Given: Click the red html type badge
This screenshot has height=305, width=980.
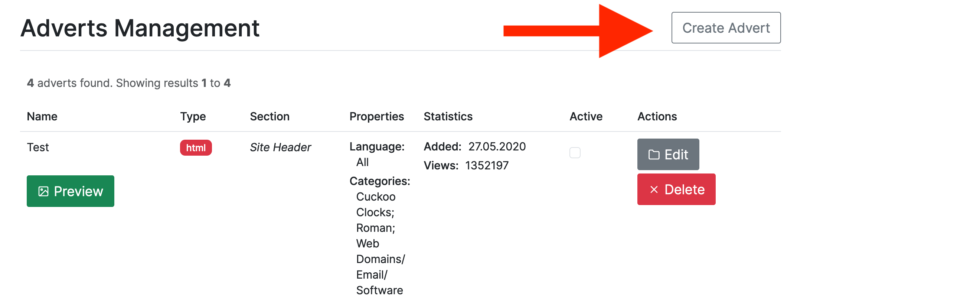Looking at the screenshot, I should (x=196, y=148).
